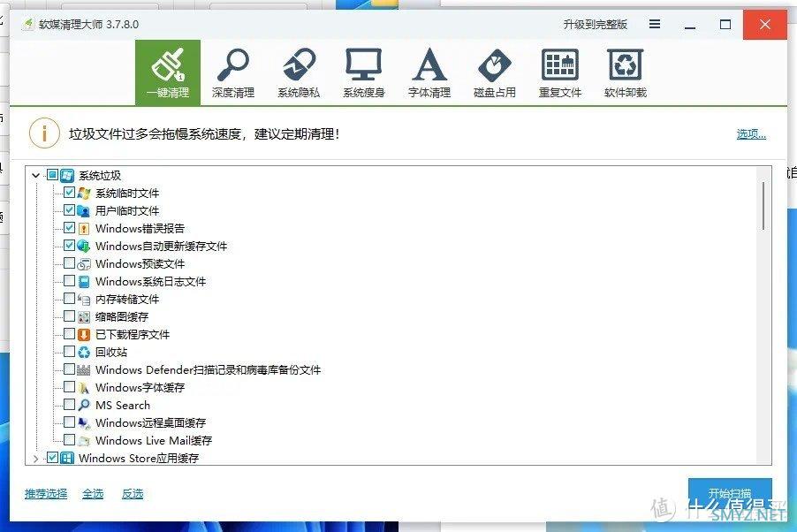Check the 缩略图缓存 checkbox

click(x=69, y=315)
